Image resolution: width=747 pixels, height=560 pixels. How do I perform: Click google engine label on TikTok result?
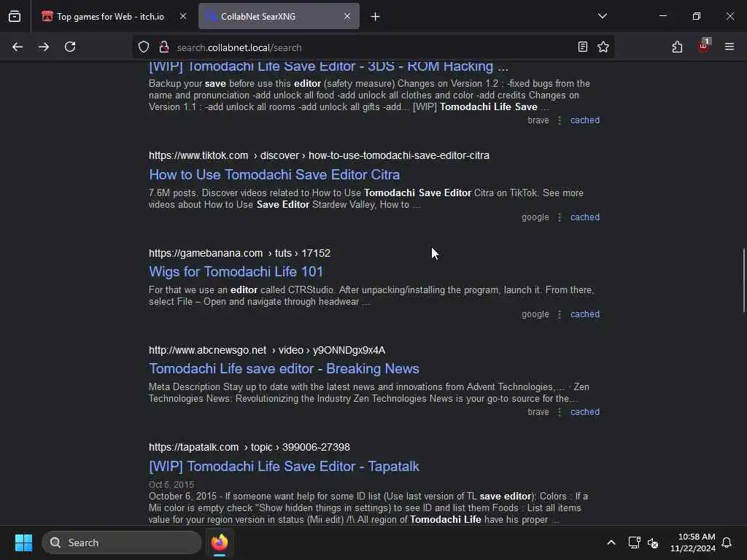[x=535, y=217]
